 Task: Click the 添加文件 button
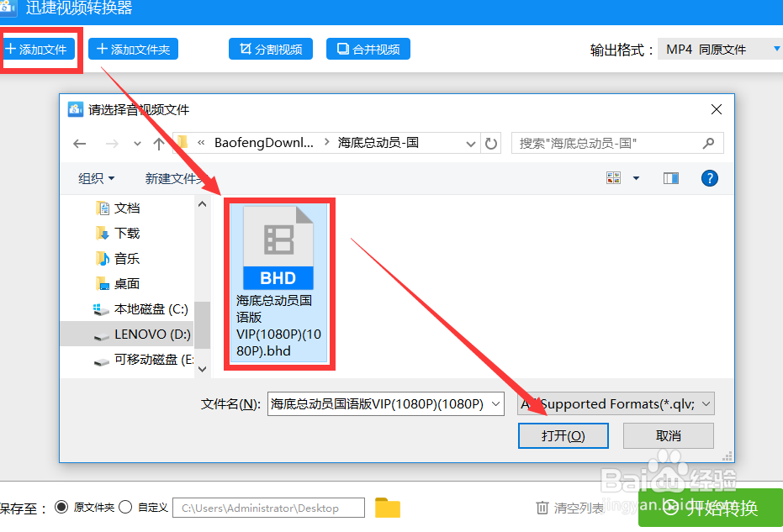point(38,49)
